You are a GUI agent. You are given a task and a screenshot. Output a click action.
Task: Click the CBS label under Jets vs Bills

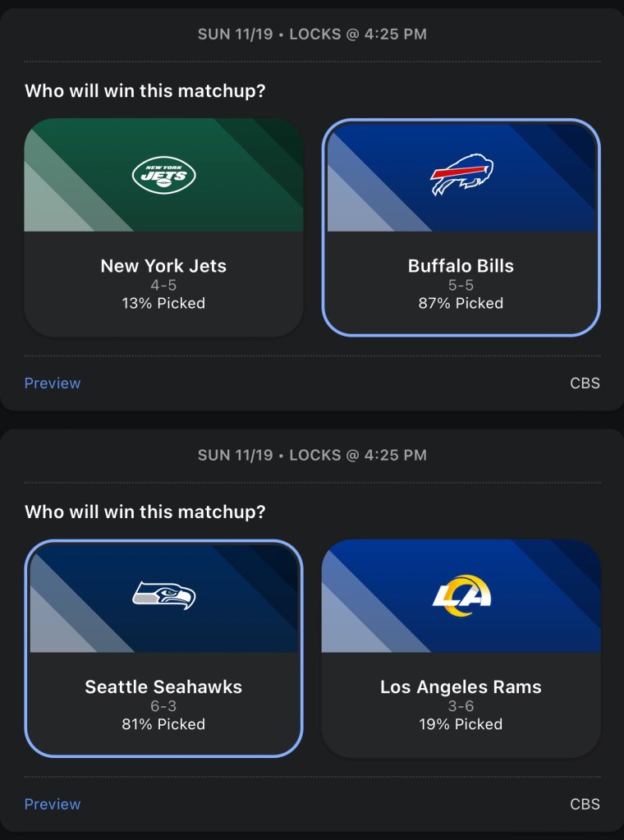click(585, 383)
